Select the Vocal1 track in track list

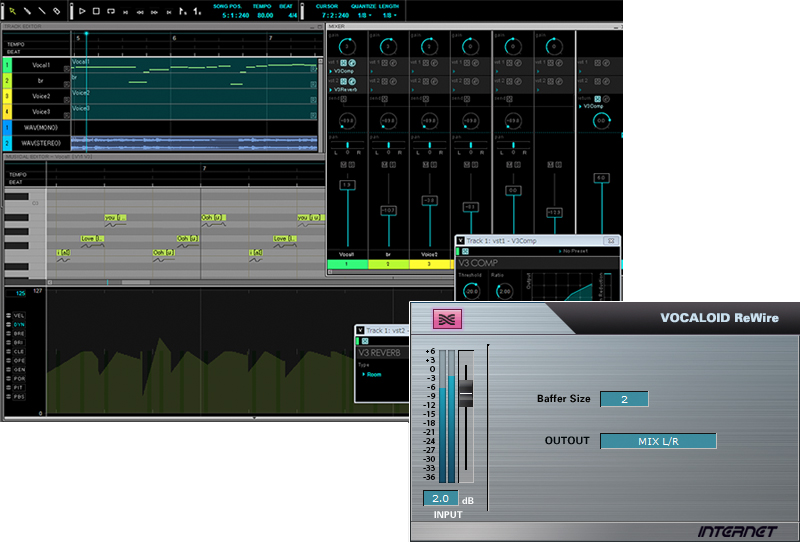[x=40, y=65]
